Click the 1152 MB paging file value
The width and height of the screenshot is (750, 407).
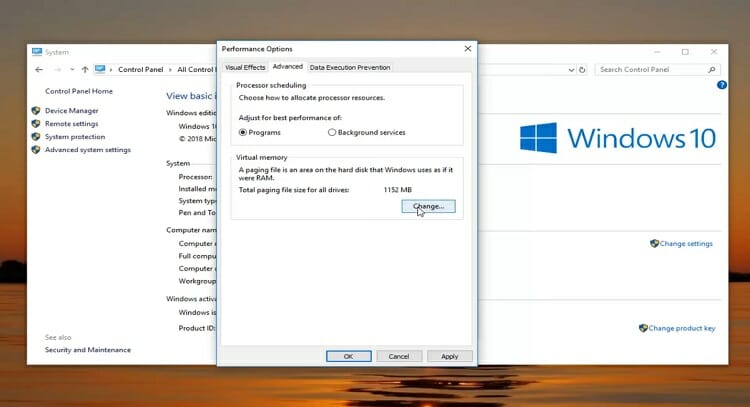pos(397,190)
